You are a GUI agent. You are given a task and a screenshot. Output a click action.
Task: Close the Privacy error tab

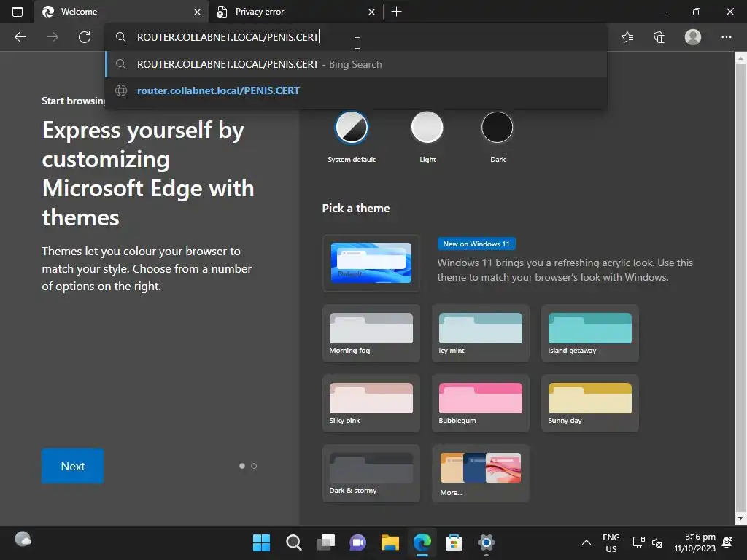[371, 12]
